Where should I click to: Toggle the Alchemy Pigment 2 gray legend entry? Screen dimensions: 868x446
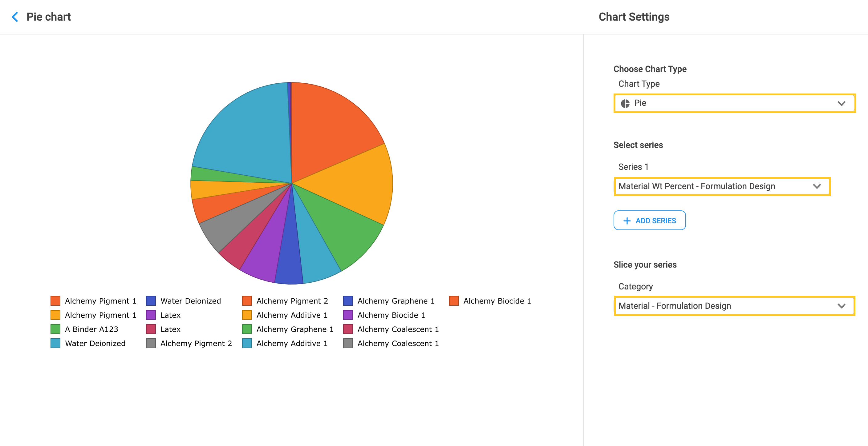coord(196,343)
